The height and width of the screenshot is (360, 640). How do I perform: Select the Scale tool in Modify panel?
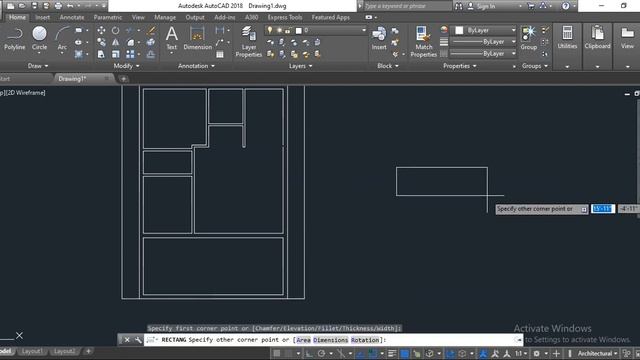coord(116,54)
